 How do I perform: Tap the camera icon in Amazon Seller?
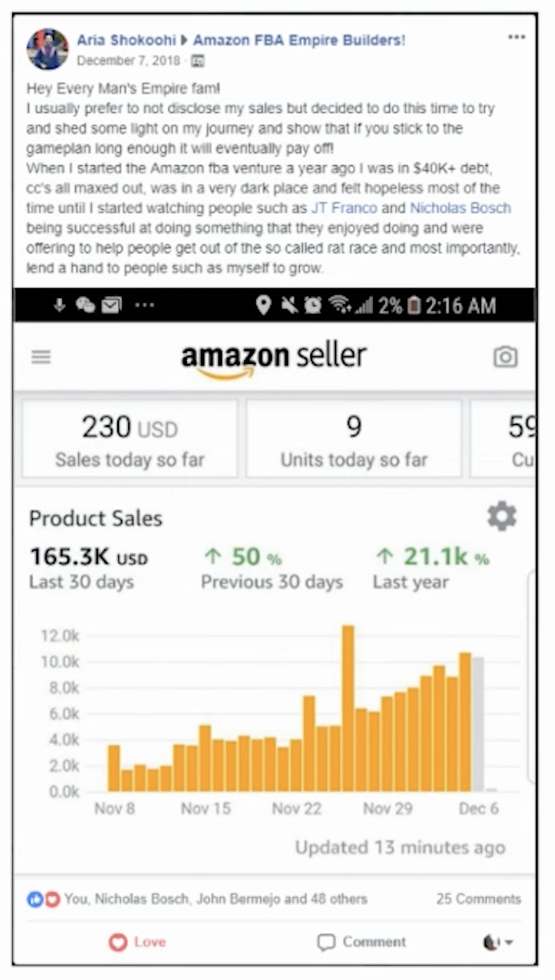tap(505, 357)
